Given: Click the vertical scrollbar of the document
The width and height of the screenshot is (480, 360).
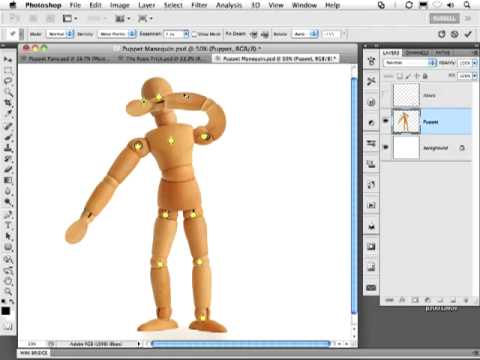Looking at the screenshot, I should click(x=354, y=195).
